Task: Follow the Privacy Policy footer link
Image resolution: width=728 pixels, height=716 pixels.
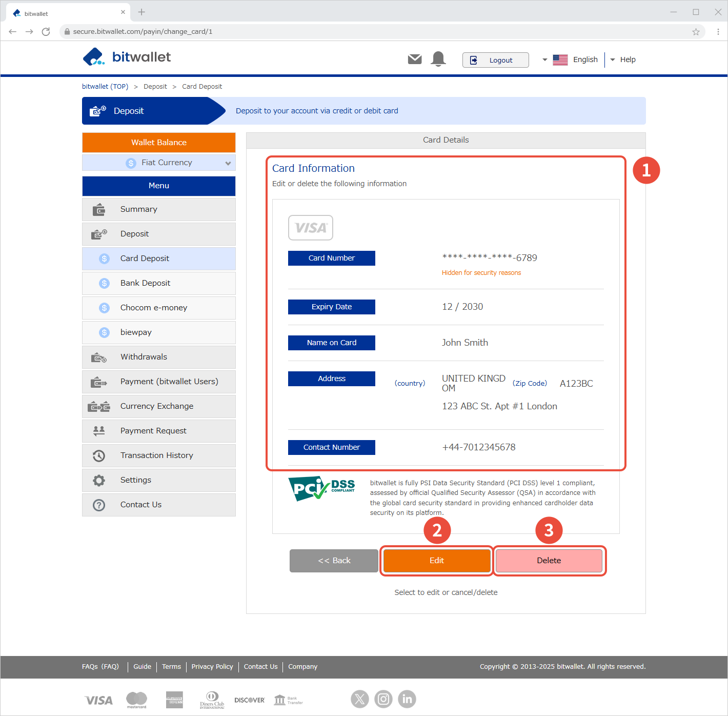Action: [212, 667]
